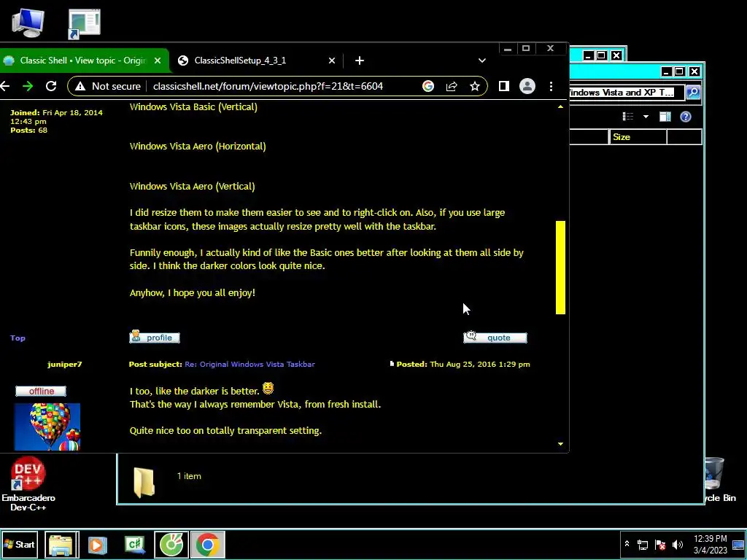Select the folder icon in details pane

tap(144, 483)
